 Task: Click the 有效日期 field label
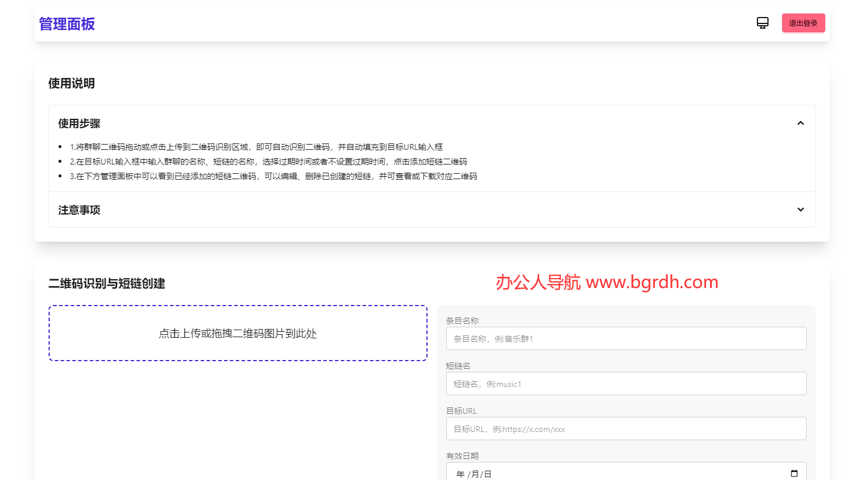pos(462,456)
